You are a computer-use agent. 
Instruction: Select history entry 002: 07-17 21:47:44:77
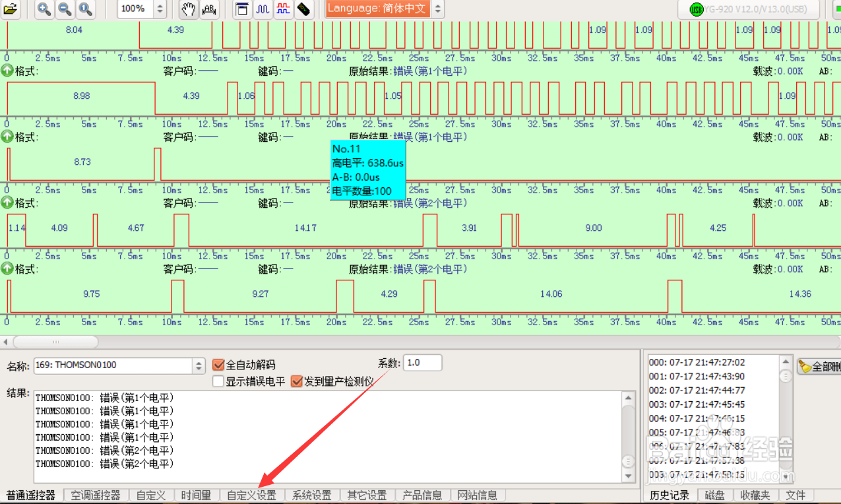point(697,391)
